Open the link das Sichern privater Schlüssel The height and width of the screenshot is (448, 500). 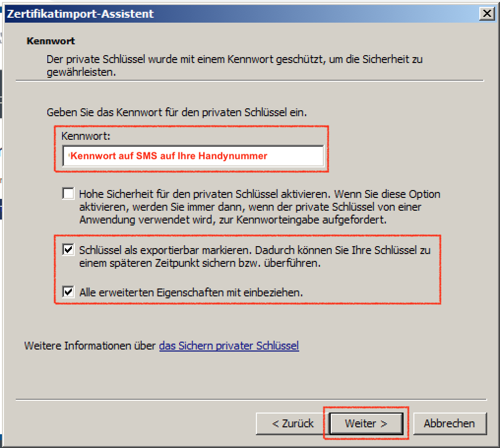(229, 346)
